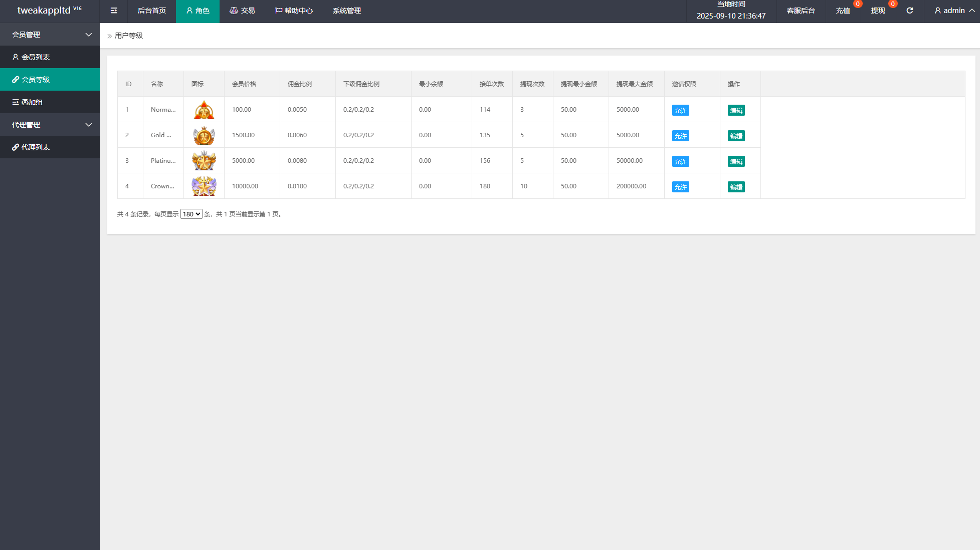Open 充值 recharge notifications

(x=843, y=11)
